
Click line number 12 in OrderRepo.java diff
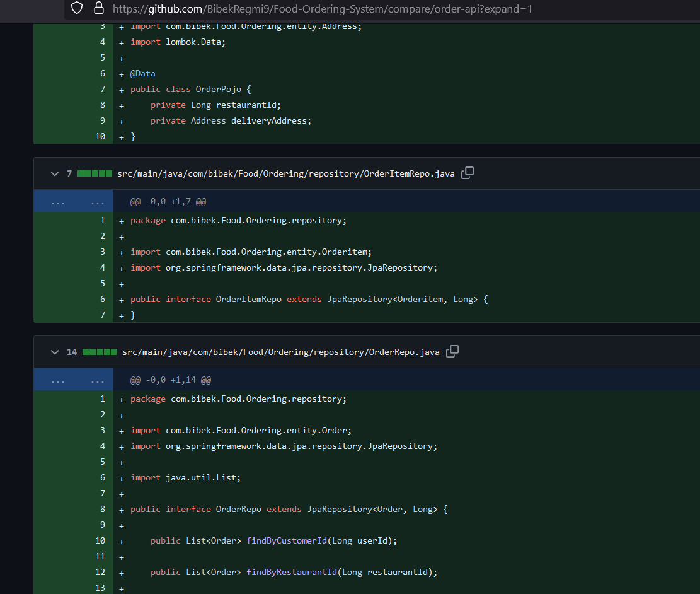click(100, 572)
